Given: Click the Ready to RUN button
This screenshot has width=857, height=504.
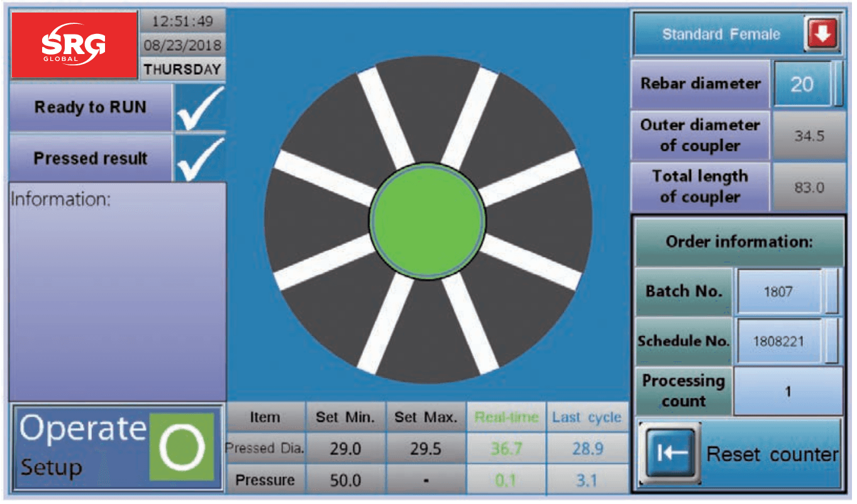Looking at the screenshot, I should [x=91, y=107].
